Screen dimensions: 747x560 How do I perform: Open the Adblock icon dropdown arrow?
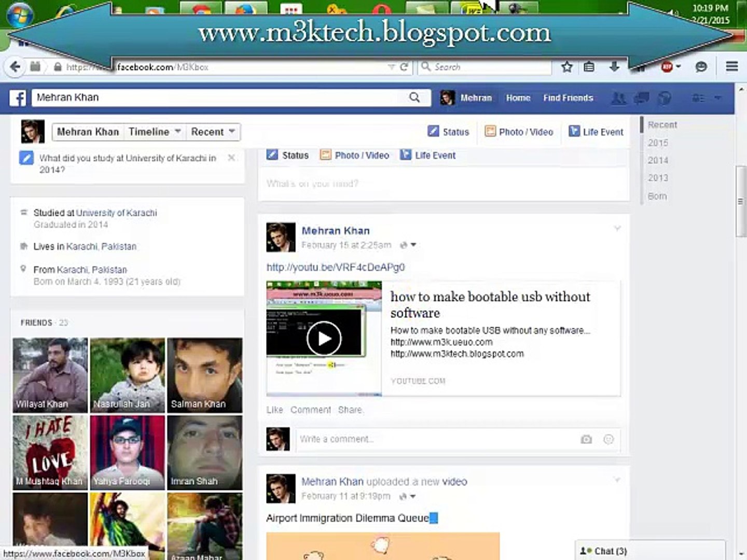coord(678,66)
